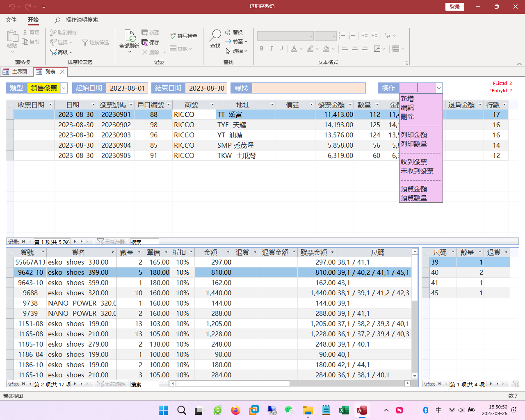Open the 文件 menu tab
The height and width of the screenshot is (420, 525).
tap(11, 20)
